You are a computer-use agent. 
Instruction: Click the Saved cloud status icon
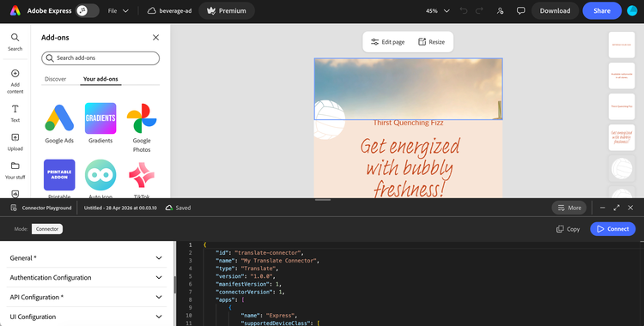pos(169,208)
